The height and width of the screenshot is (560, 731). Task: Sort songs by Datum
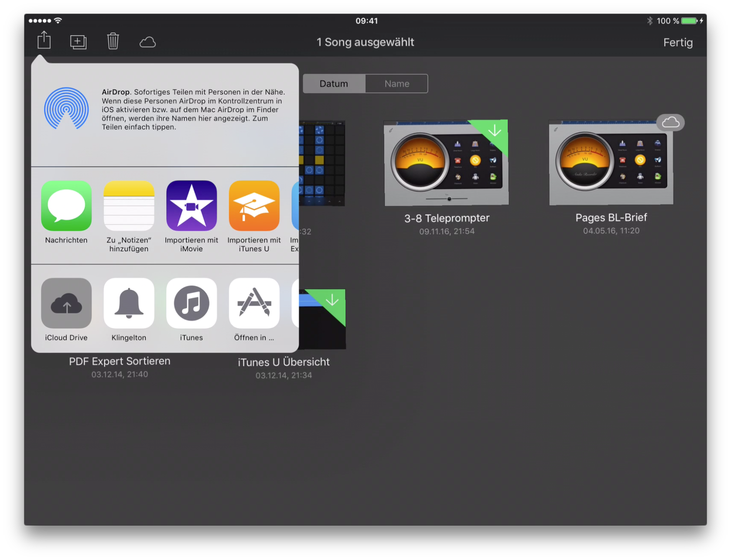[x=334, y=84]
